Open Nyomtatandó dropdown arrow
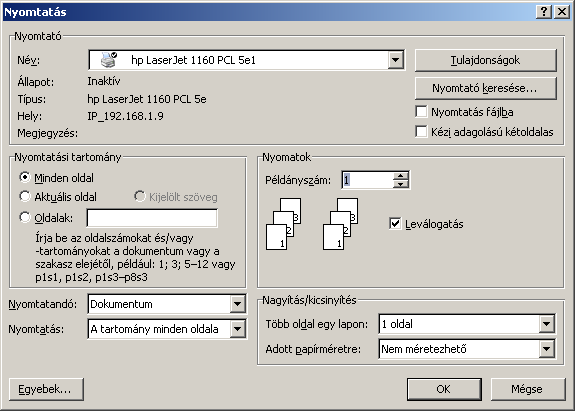 coord(238,304)
